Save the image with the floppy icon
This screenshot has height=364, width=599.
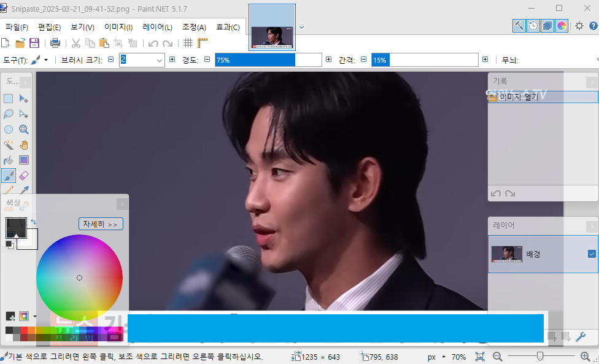[x=34, y=43]
